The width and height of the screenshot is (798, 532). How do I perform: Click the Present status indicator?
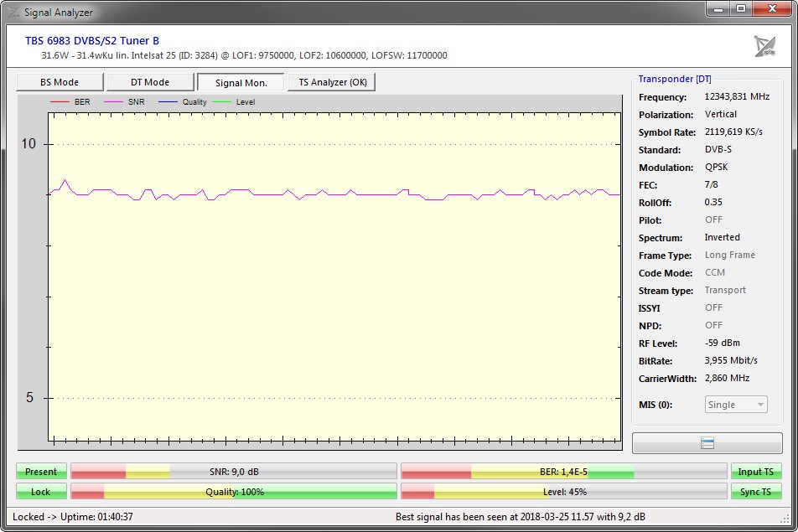(41, 472)
